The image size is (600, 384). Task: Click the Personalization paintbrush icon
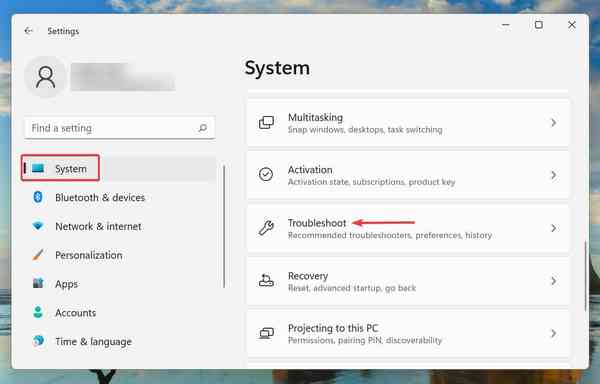(x=38, y=254)
